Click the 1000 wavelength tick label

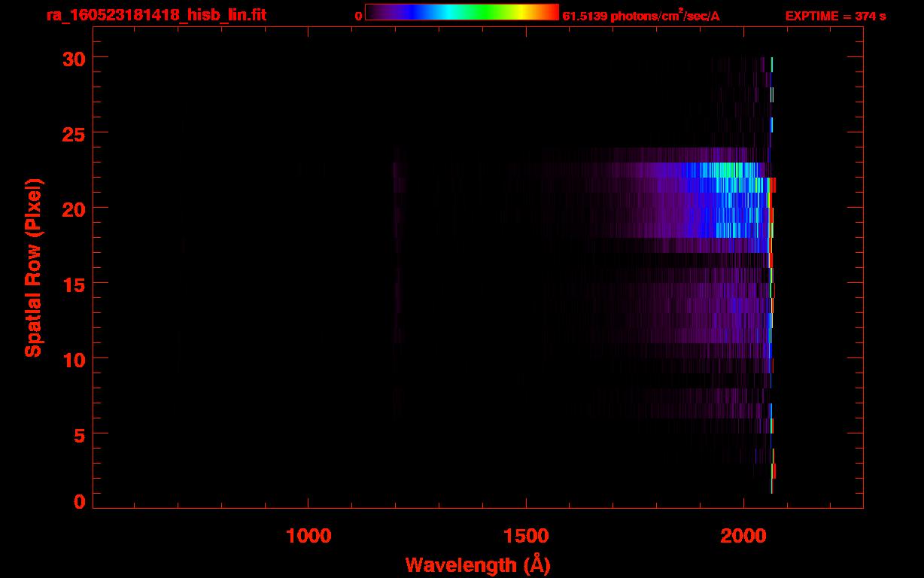pyautogui.click(x=309, y=536)
